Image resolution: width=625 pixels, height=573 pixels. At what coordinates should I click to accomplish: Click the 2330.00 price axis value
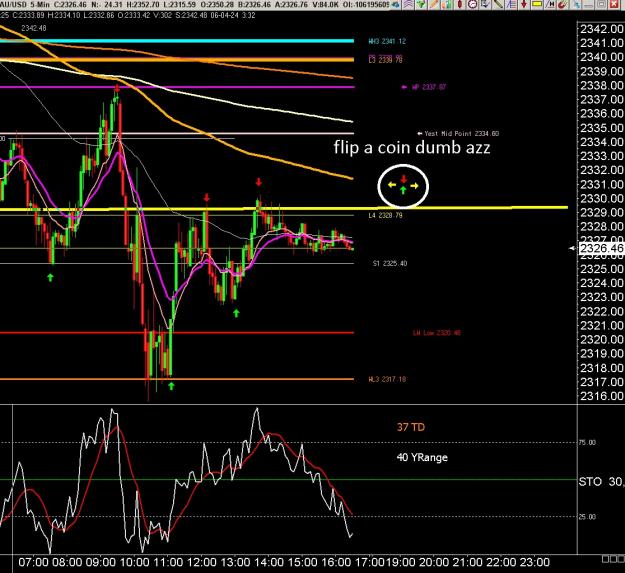coord(602,198)
